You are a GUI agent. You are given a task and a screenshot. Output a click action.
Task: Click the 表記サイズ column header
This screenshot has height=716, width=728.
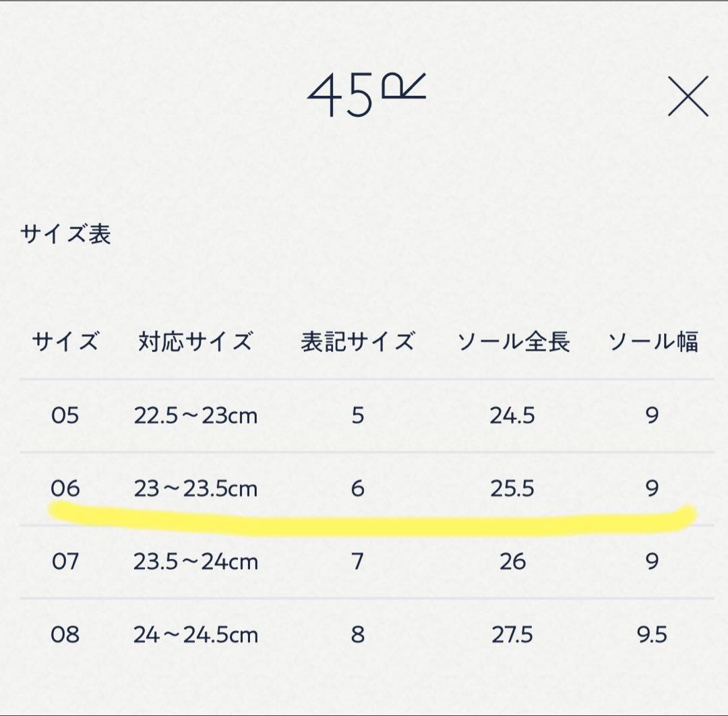pos(357,342)
